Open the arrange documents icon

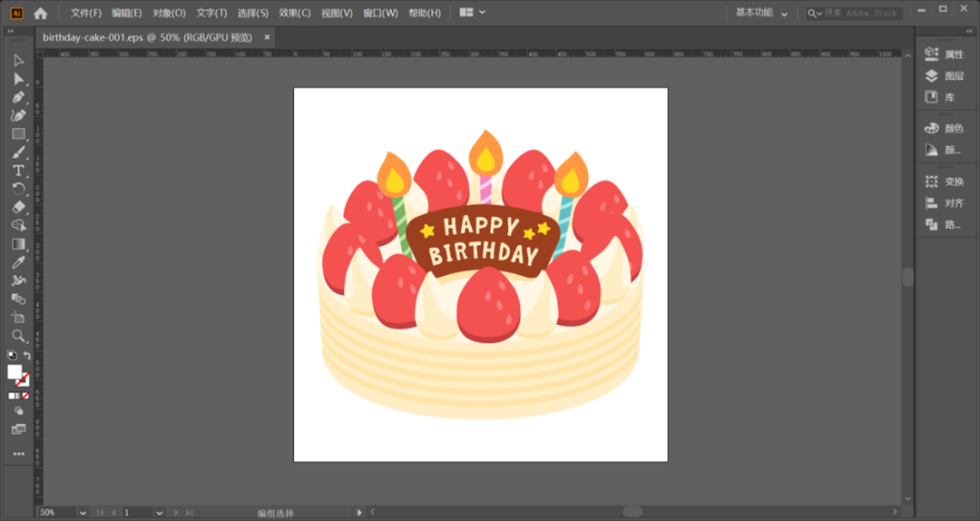466,13
